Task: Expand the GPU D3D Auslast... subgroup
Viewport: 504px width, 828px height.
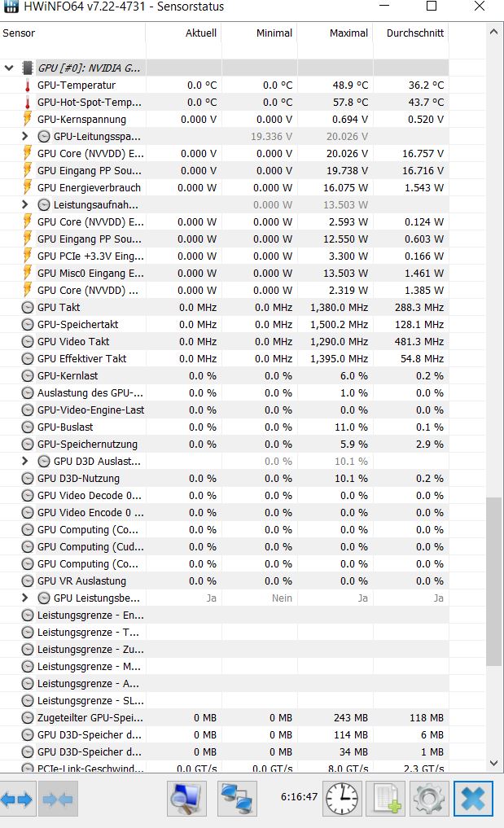Action: point(24,461)
